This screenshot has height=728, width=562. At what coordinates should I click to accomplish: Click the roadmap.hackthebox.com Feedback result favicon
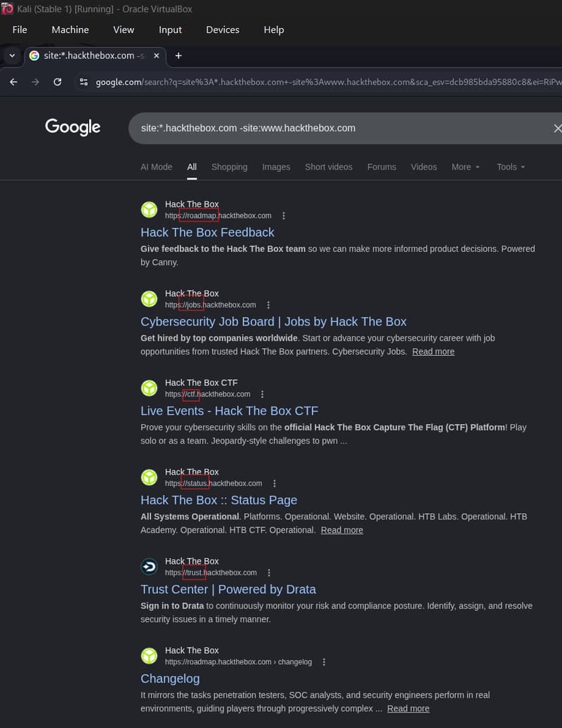(x=149, y=209)
